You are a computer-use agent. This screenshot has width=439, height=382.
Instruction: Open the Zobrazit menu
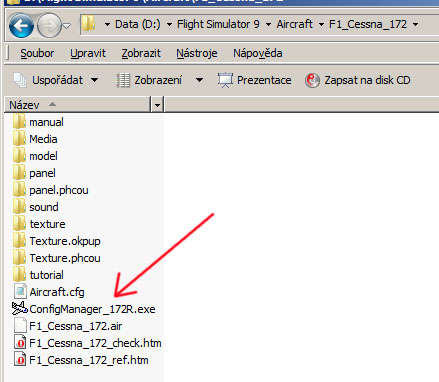[x=141, y=53]
